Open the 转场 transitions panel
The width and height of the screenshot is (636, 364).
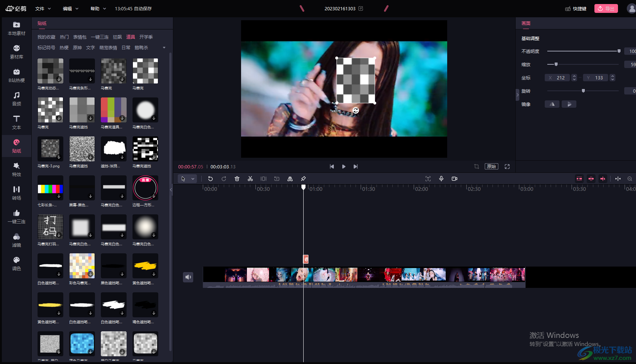(x=17, y=193)
